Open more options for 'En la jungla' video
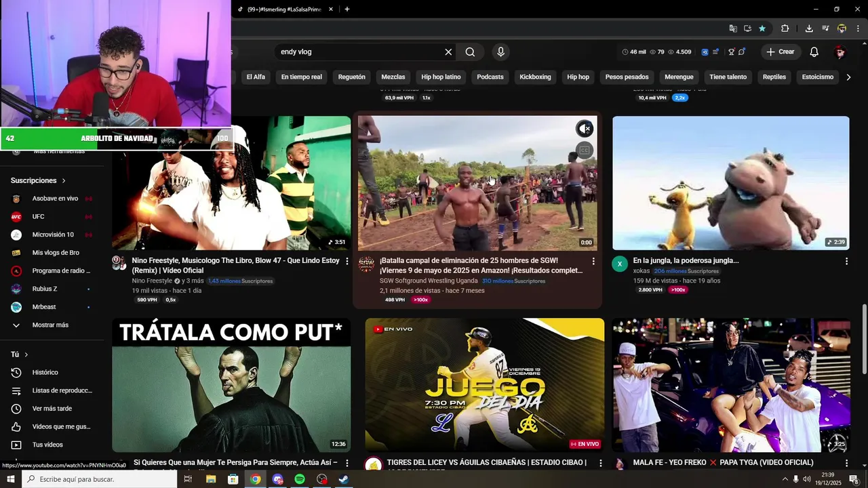Screen dimensions: 868x488 [x=846, y=261]
